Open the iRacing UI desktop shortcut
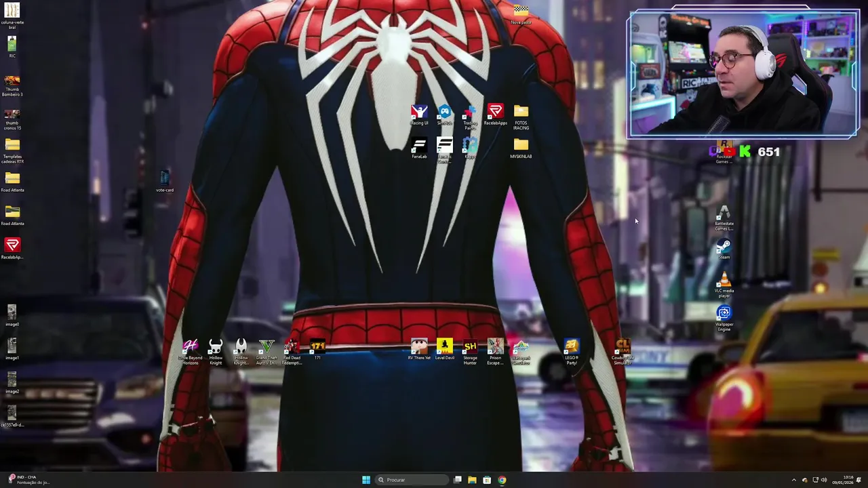 point(419,115)
